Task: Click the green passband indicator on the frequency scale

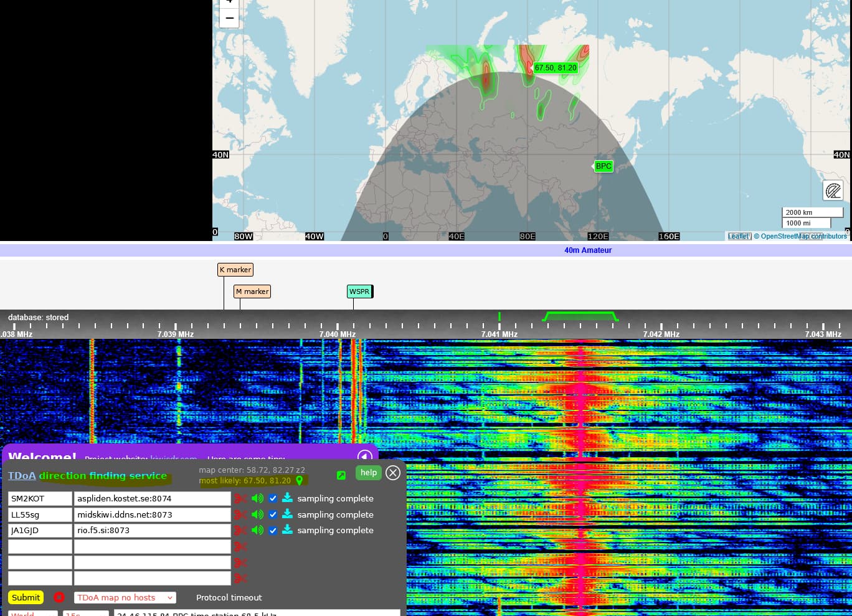Action: [580, 316]
